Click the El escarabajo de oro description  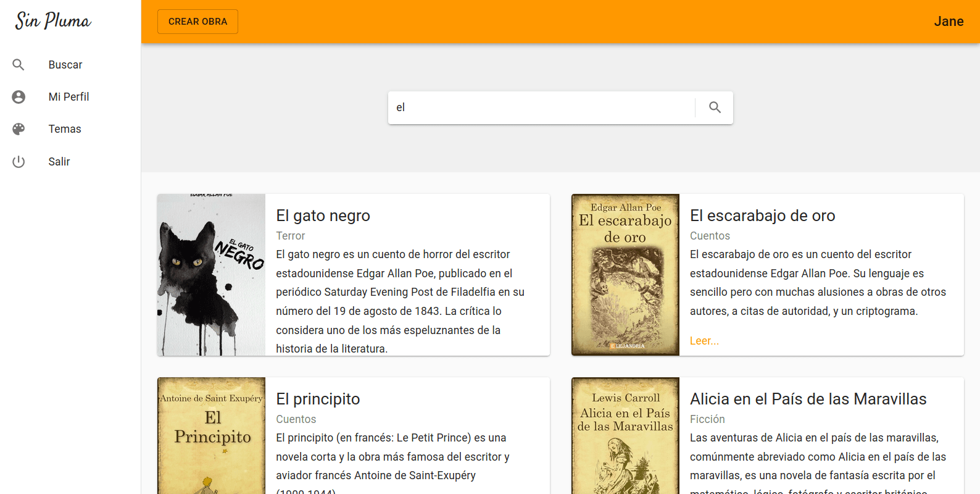click(818, 283)
